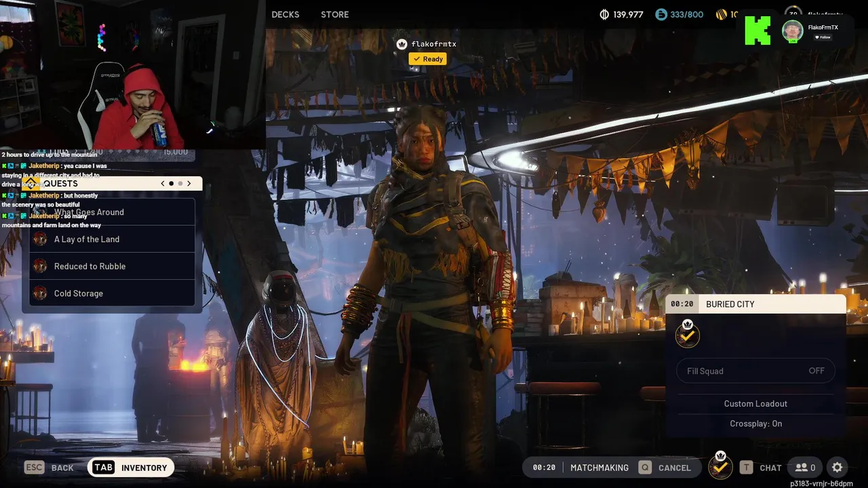This screenshot has height=488, width=868.
Task: Open the squad members icon showing 0
Action: tap(806, 468)
